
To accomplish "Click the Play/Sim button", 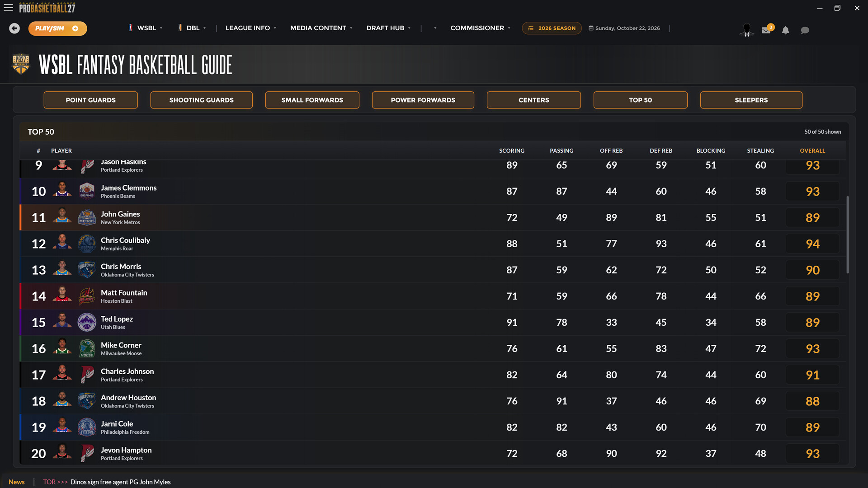I will click(57, 28).
